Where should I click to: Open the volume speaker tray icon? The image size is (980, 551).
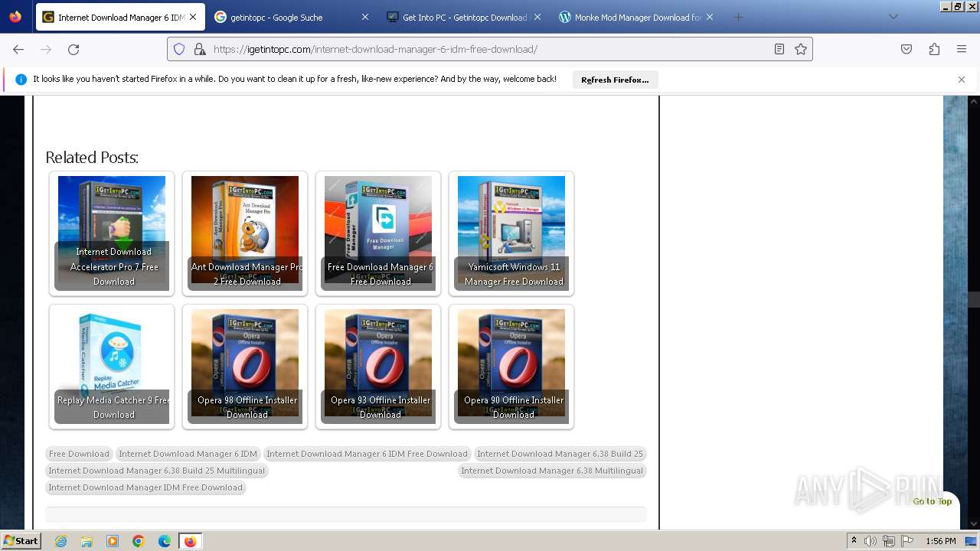pos(871,541)
